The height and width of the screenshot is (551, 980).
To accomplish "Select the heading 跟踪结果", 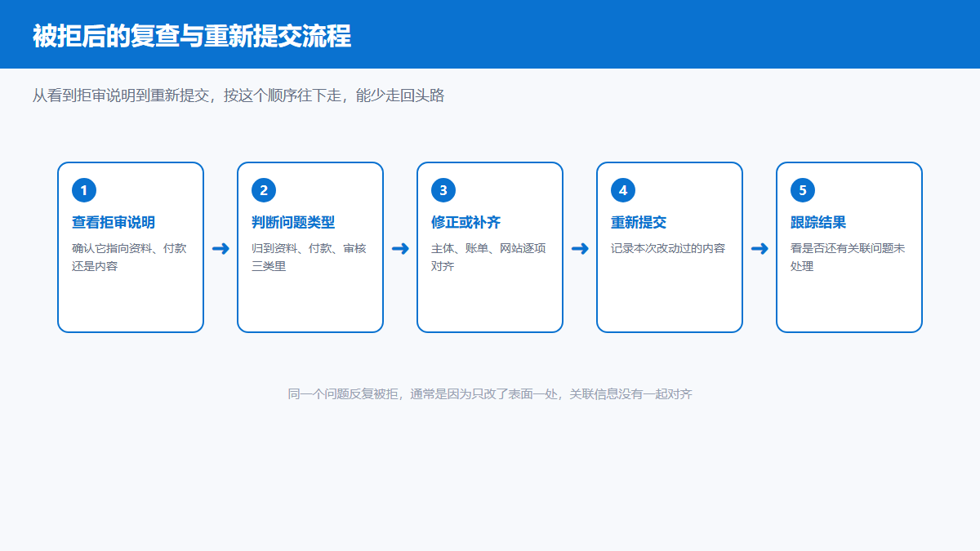I will coord(818,222).
